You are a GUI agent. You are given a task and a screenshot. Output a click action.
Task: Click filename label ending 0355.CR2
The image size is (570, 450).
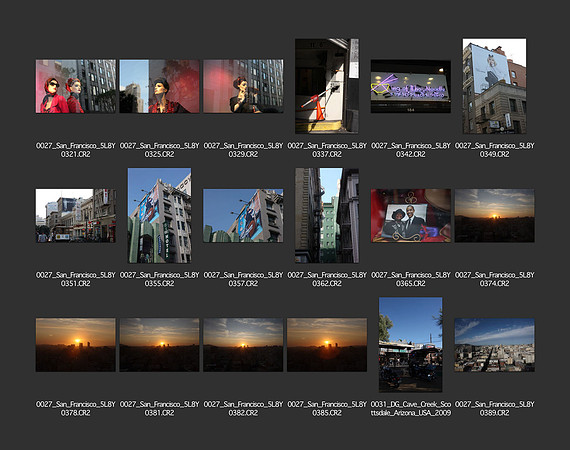tap(159, 279)
